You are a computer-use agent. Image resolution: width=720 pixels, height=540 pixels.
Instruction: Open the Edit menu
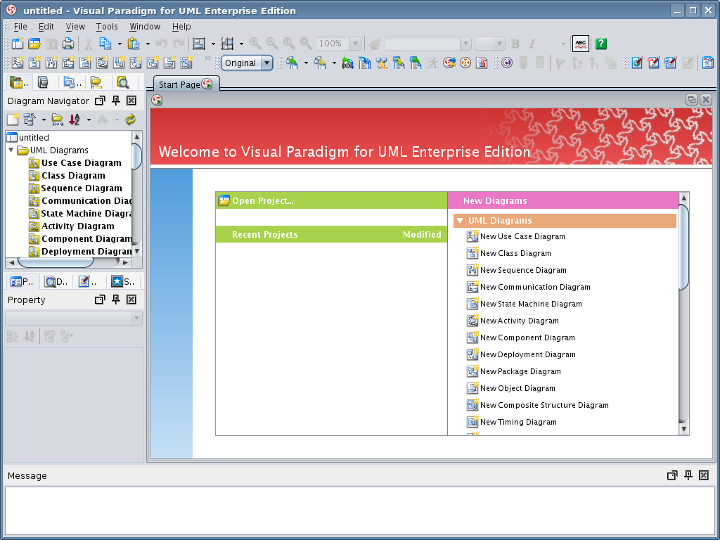[x=46, y=27]
